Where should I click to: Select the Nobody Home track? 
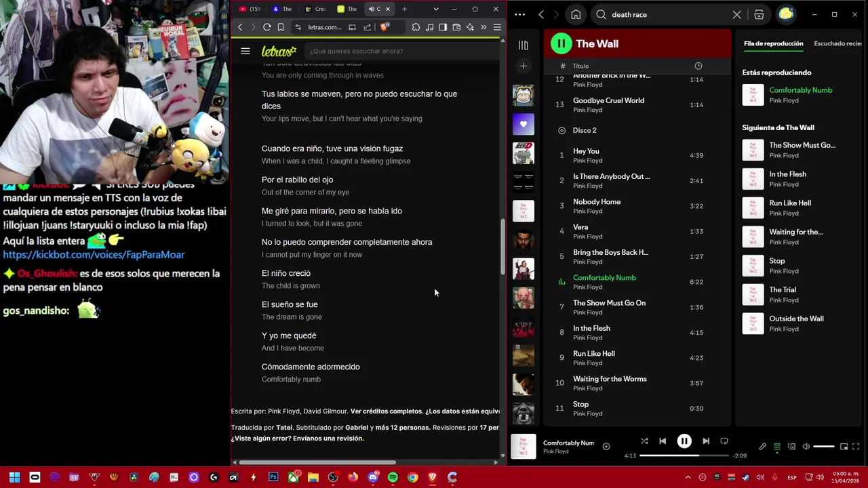[637, 206]
